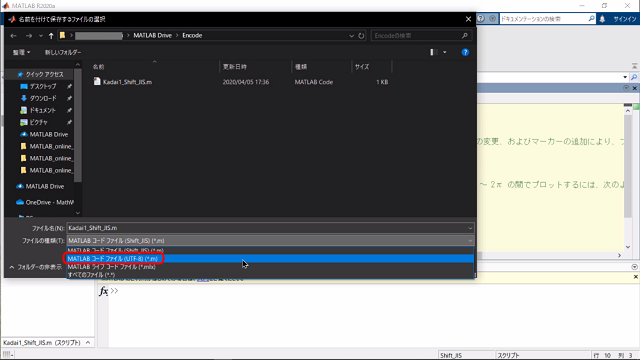Click the back arrow in the save dialog

click(13, 36)
